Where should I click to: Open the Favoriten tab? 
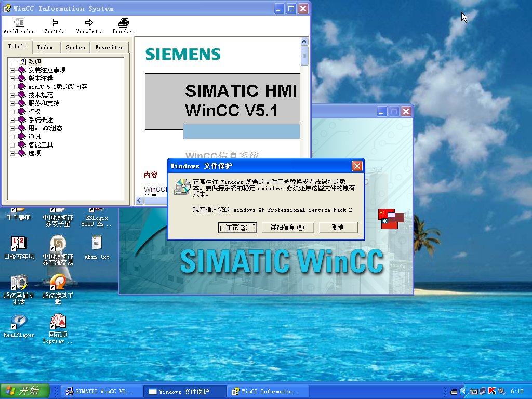pyautogui.click(x=110, y=47)
